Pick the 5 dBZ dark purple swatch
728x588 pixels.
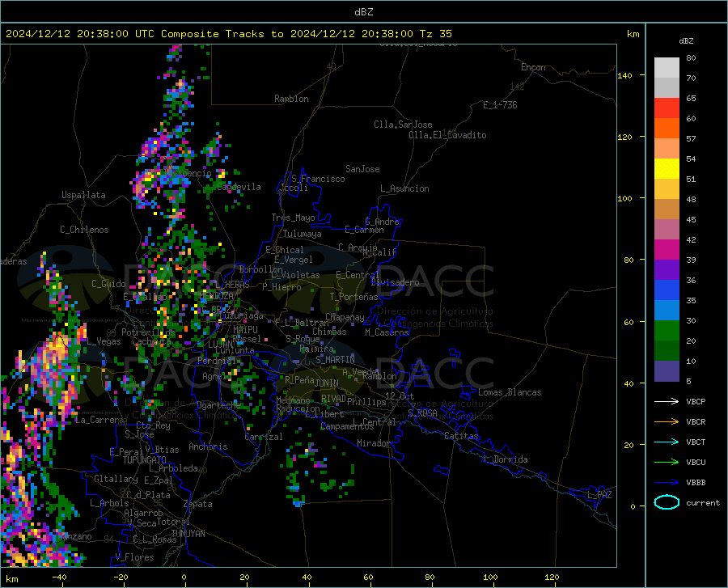pyautogui.click(x=667, y=371)
